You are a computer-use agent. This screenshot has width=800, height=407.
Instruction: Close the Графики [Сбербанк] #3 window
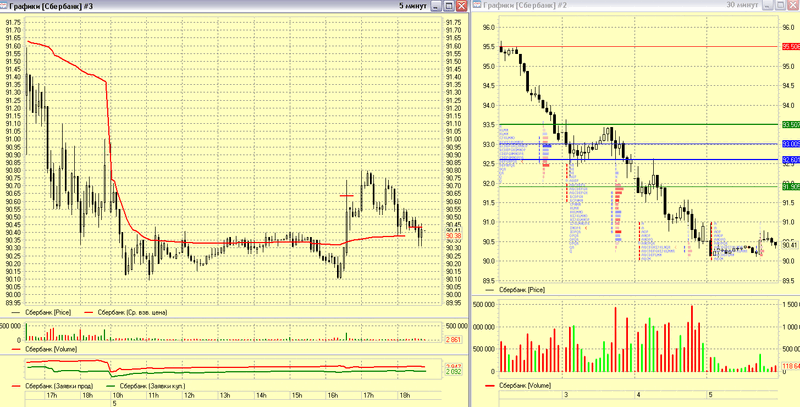(x=461, y=6)
